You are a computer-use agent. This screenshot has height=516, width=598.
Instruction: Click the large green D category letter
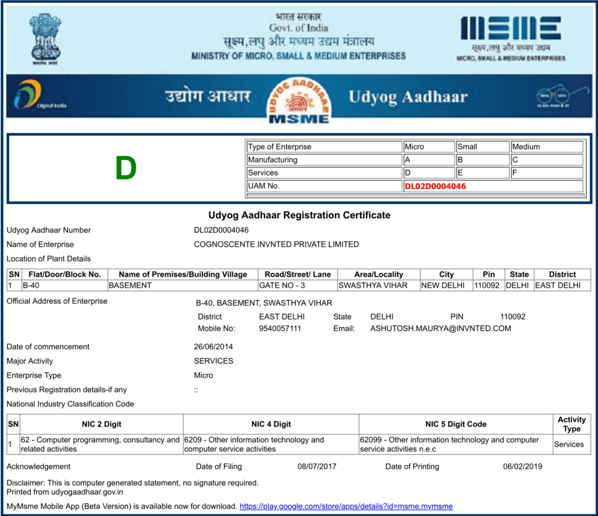(x=126, y=168)
